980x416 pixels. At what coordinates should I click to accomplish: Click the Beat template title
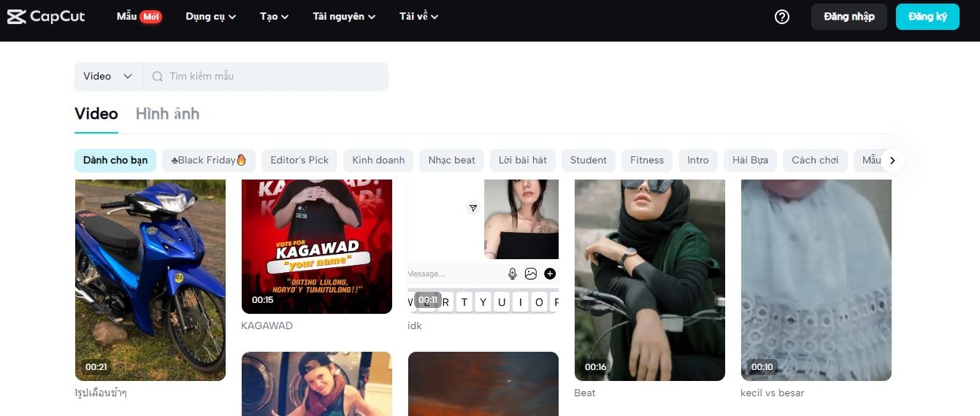584,393
